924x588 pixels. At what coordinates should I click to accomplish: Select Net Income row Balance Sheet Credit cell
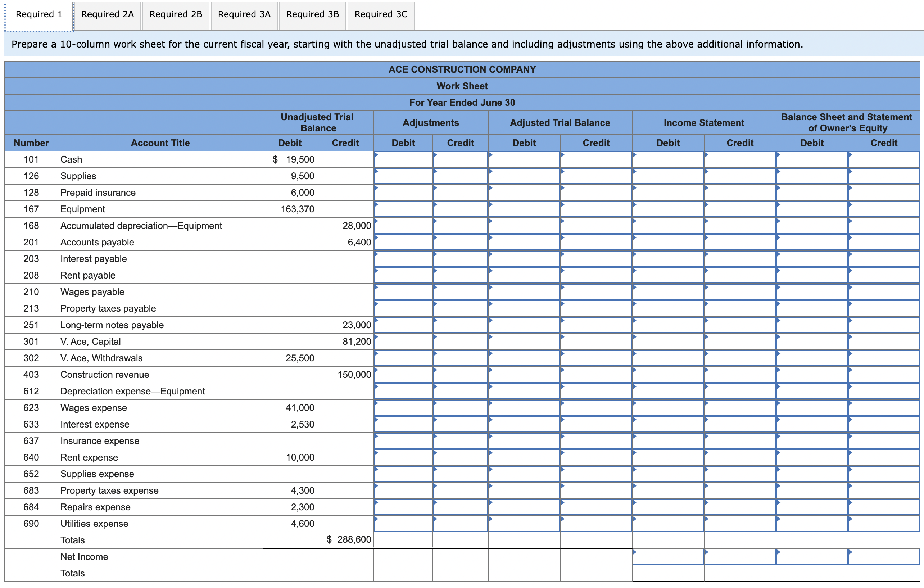tap(883, 557)
